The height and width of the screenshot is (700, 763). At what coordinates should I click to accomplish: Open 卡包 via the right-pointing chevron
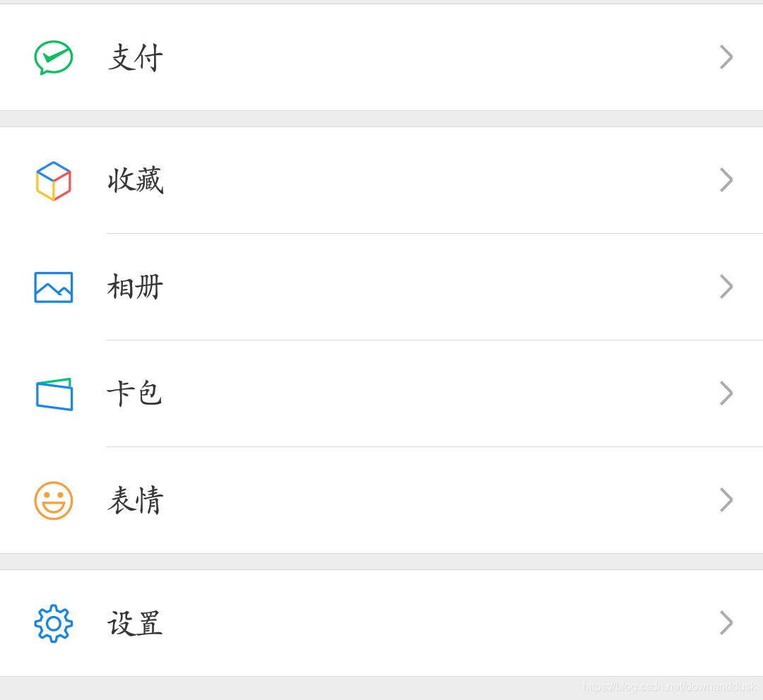click(x=726, y=394)
